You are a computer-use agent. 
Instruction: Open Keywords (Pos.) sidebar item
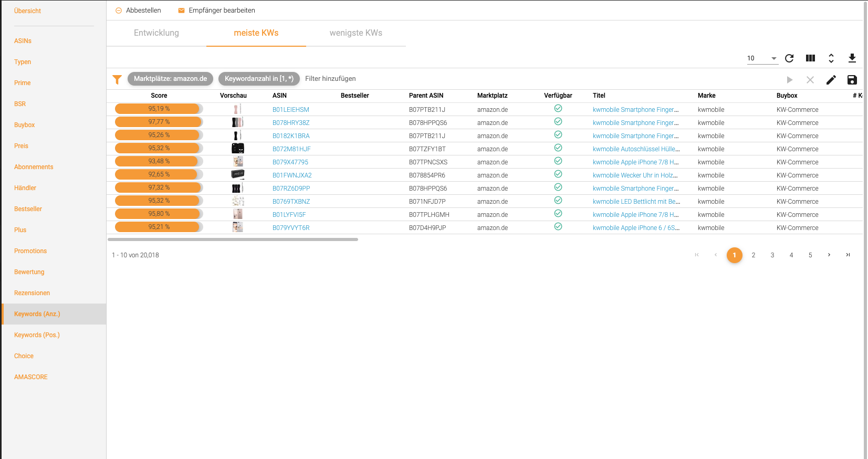pyautogui.click(x=37, y=335)
